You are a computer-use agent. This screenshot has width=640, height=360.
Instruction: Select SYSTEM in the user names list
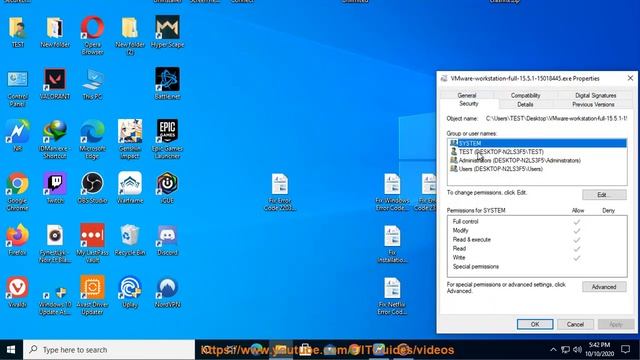(537, 143)
